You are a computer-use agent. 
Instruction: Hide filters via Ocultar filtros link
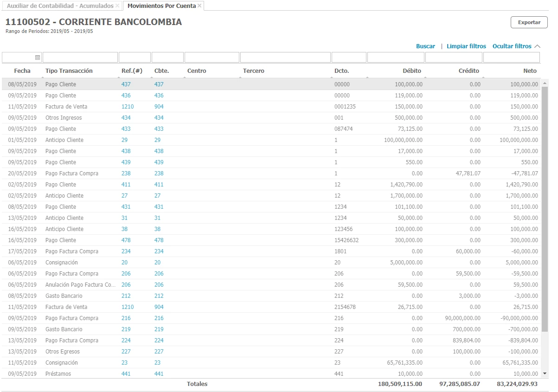click(x=512, y=46)
